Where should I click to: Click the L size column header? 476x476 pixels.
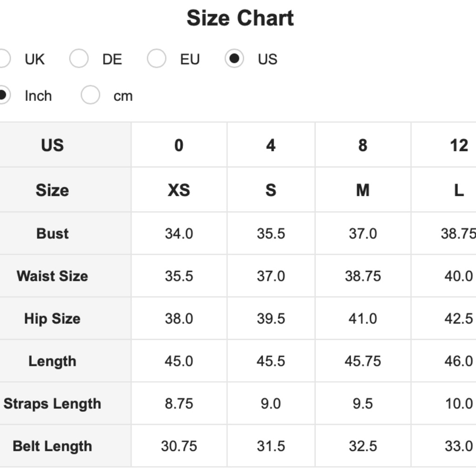tap(458, 190)
